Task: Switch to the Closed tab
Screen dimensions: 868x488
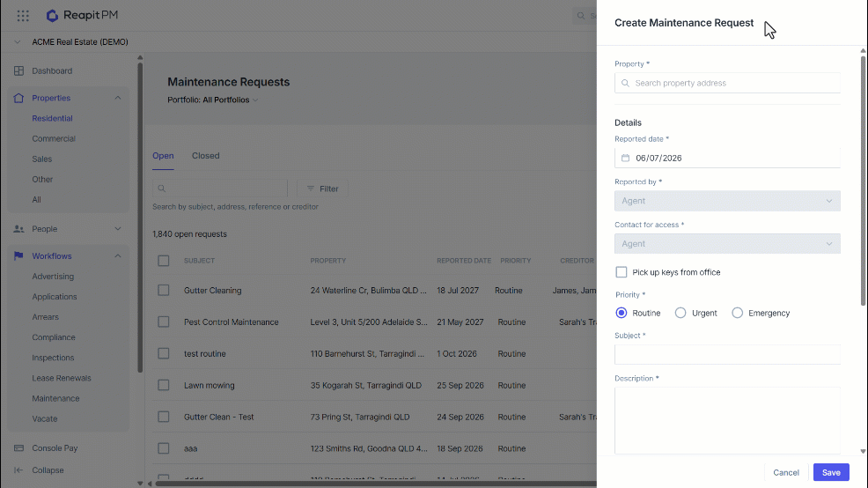Action: [x=206, y=156]
